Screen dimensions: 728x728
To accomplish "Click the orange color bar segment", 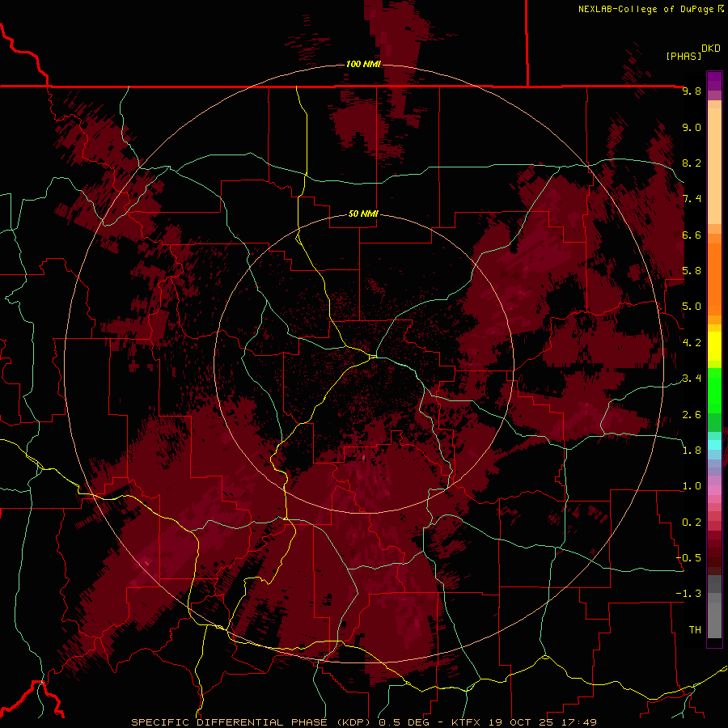I will coord(714,280).
